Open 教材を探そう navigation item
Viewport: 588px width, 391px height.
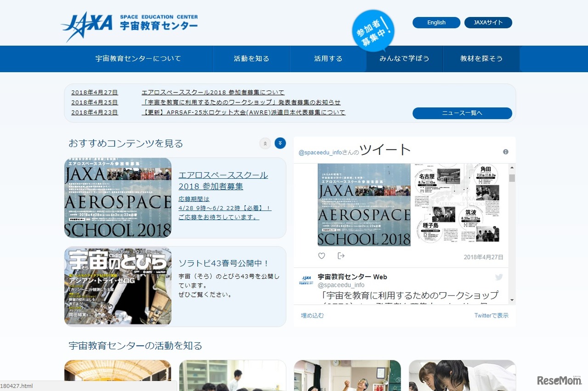click(481, 59)
